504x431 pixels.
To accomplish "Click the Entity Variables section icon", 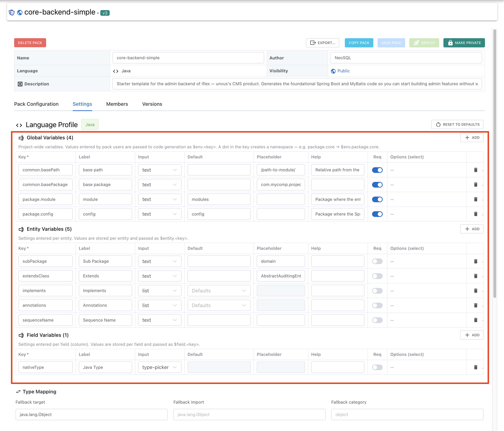I will pos(21,229).
